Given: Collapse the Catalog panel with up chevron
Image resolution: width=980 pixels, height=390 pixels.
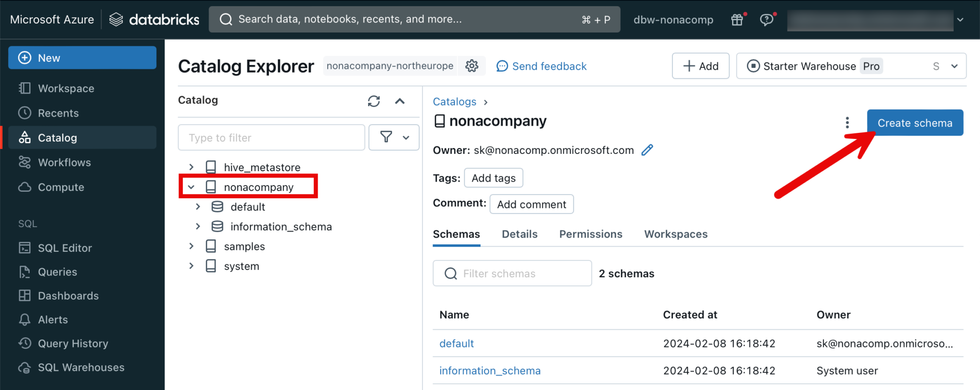Looking at the screenshot, I should (400, 101).
